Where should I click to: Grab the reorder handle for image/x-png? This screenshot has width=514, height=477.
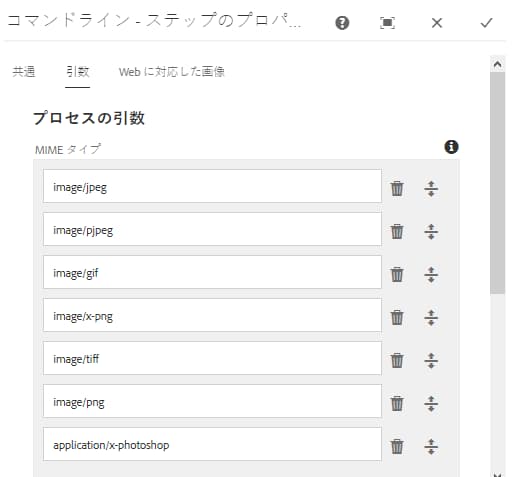tap(431, 318)
